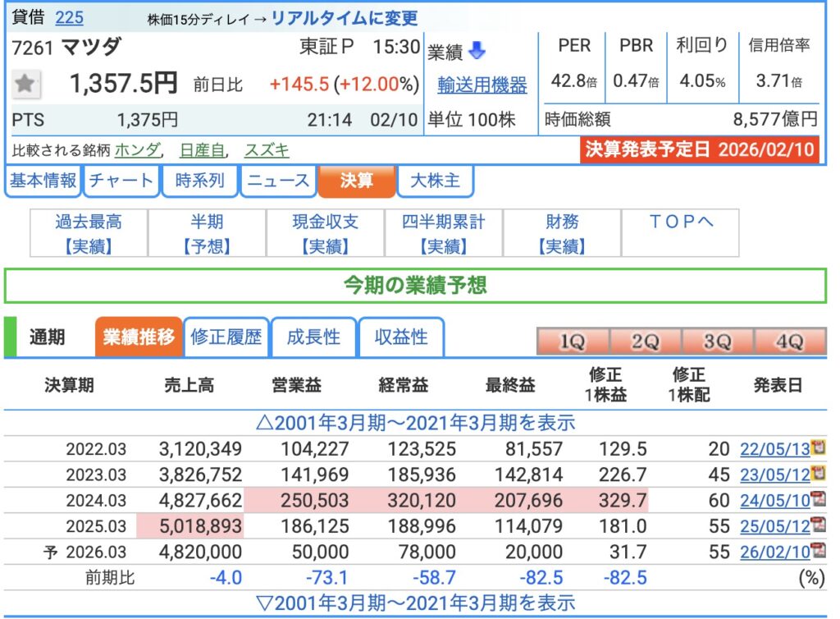840x619 pixels.
Task: Open the document icon for 23/05/12
Action: (x=818, y=474)
